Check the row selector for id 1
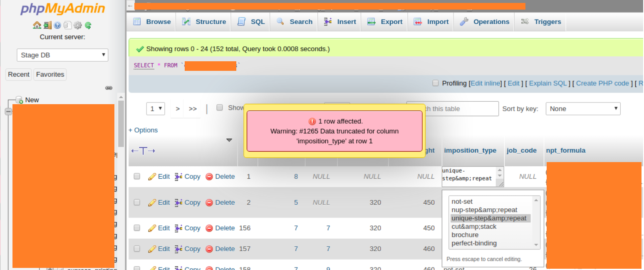The image size is (644, 270). [x=137, y=176]
